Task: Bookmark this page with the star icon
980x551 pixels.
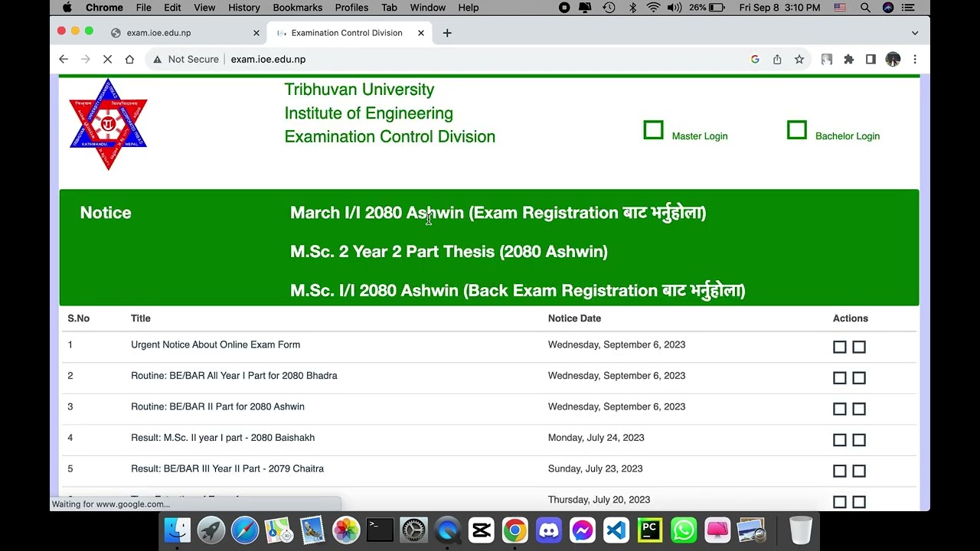Action: (799, 59)
